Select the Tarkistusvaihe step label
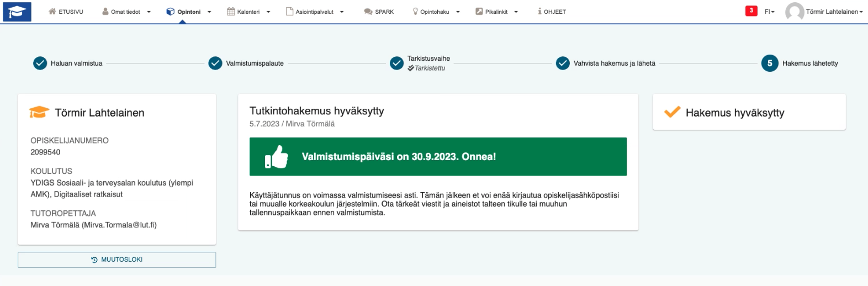 tap(428, 59)
